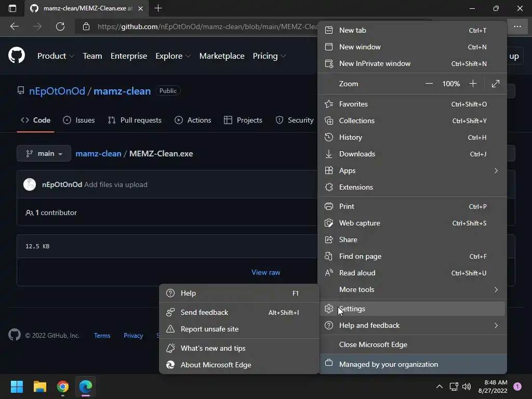
Task: Open Extensions from the menu
Action: (x=412, y=187)
